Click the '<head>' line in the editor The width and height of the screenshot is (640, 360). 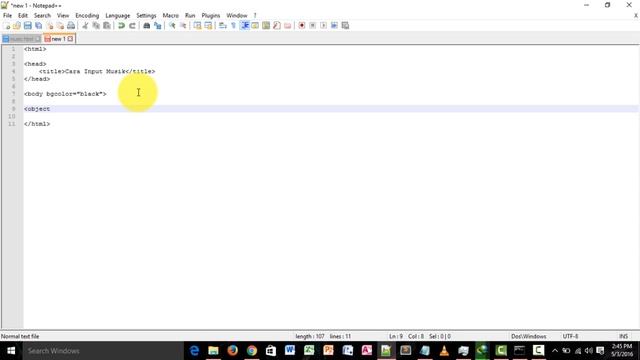coord(35,64)
